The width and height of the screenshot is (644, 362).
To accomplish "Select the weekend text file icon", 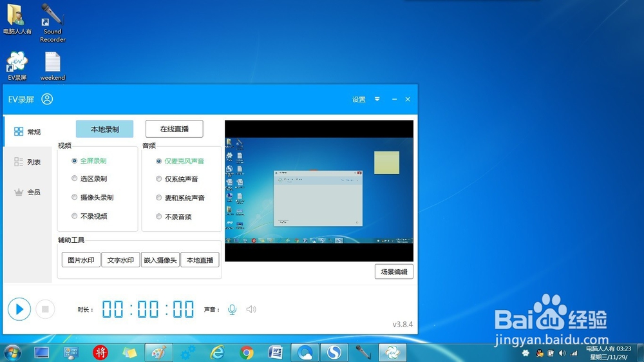I will click(x=53, y=66).
